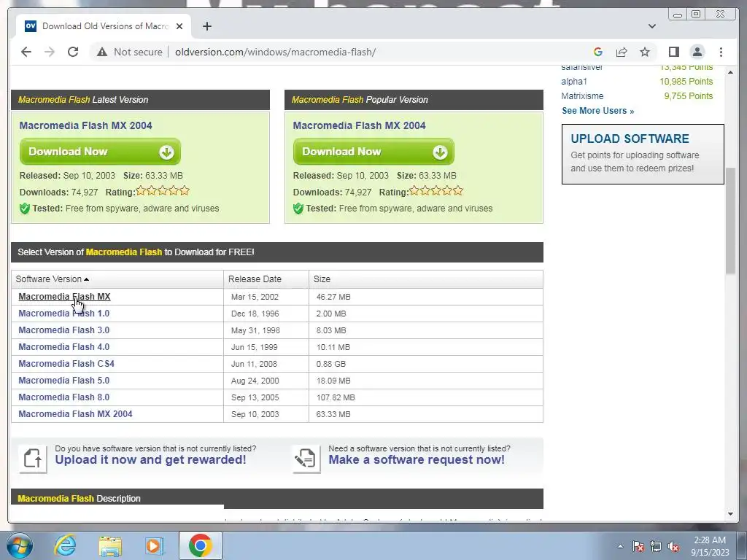
Task: Rate the Latest Version with the stars
Action: pyautogui.click(x=163, y=191)
